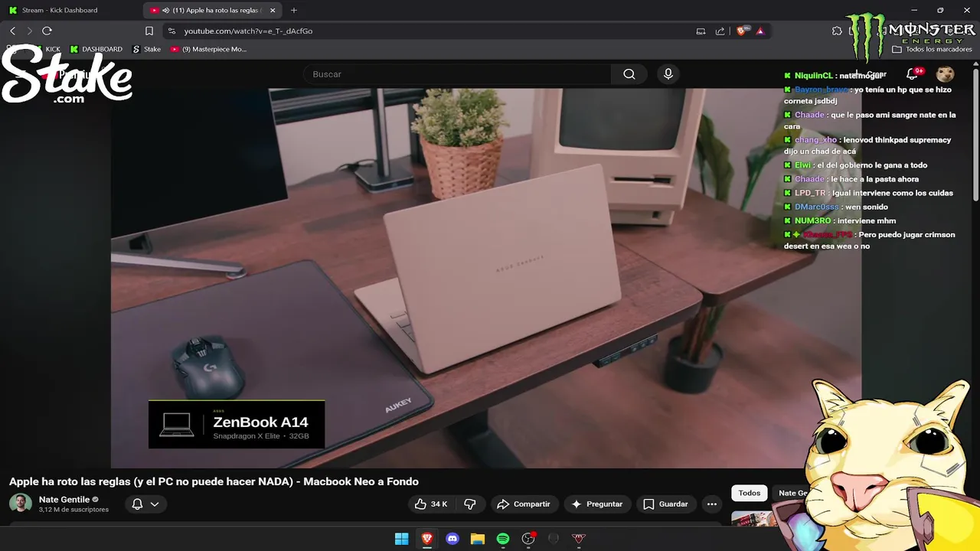Dislike the Macbook Neo video

point(470,504)
